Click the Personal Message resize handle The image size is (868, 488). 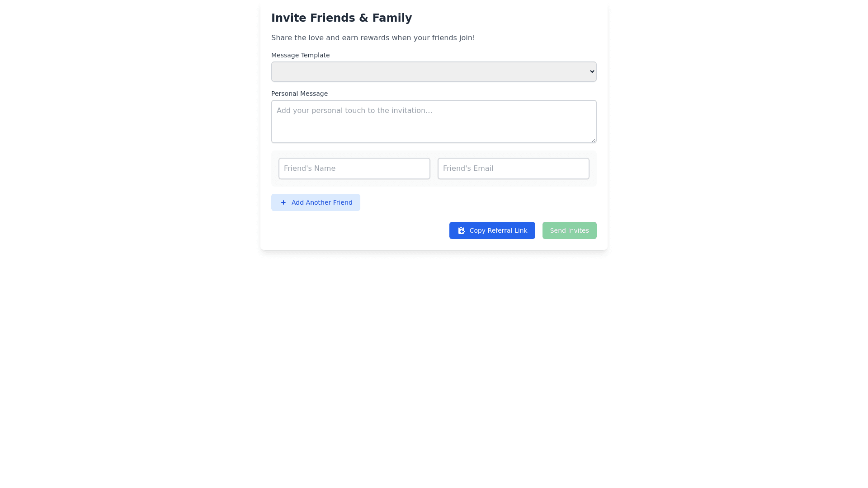pyautogui.click(x=594, y=140)
